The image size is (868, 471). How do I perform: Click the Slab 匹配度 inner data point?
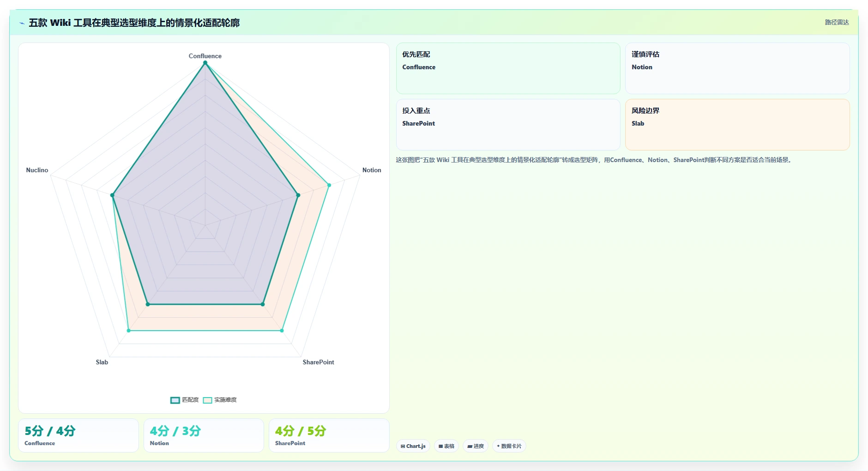tap(148, 304)
